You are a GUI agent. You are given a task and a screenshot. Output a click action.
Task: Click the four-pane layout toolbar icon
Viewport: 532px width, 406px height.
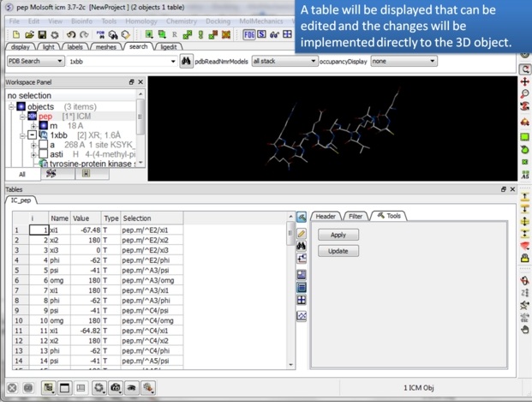[287, 34]
